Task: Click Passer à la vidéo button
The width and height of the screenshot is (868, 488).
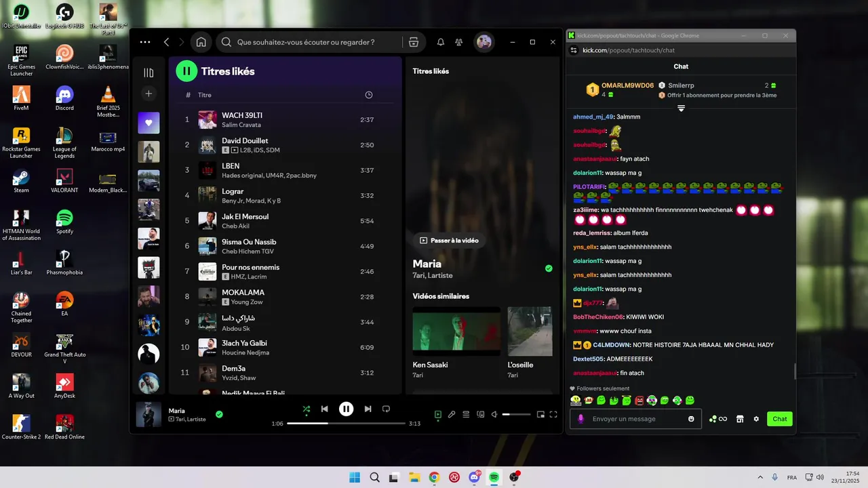Action: [449, 240]
